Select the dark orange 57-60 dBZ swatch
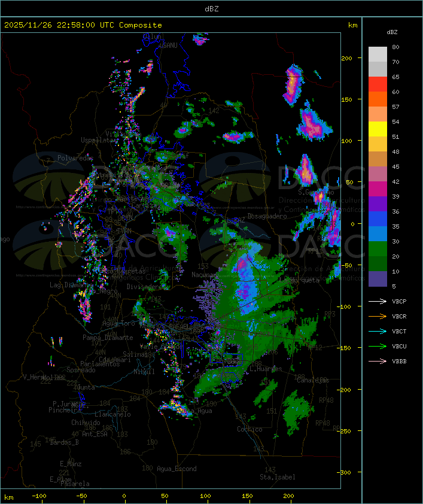Viewport: 423px width, 504px height. (x=378, y=99)
